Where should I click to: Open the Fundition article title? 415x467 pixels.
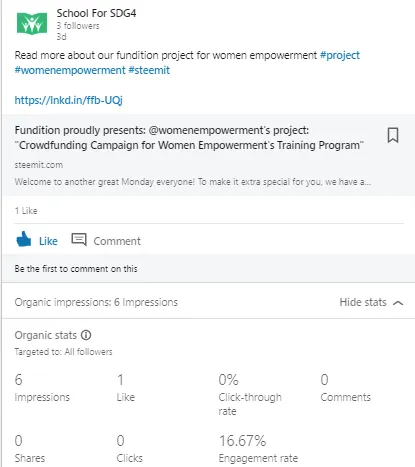point(189,138)
